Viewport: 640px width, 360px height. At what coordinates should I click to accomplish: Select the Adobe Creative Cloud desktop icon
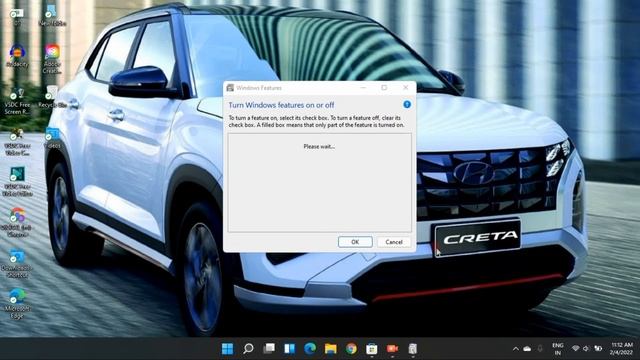point(52,59)
